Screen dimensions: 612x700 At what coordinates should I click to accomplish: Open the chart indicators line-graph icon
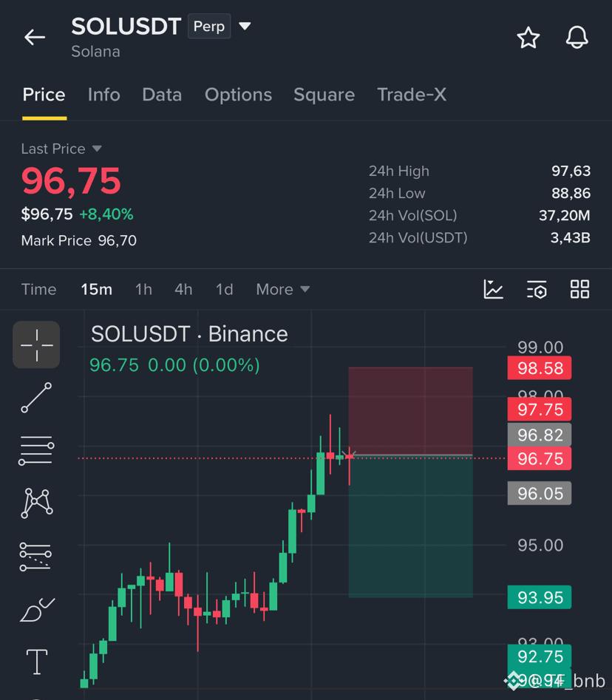click(493, 289)
